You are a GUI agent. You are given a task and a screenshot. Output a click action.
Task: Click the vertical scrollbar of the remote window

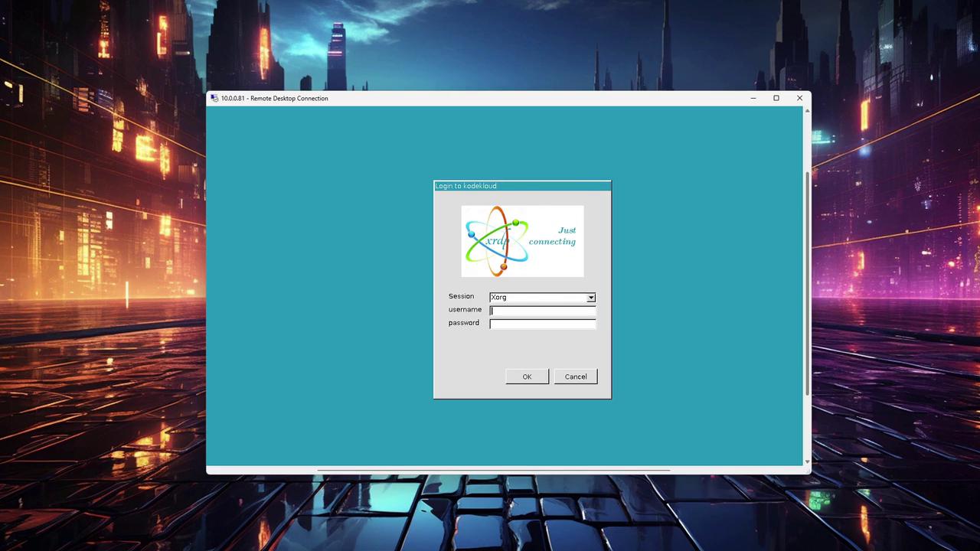pos(807,283)
